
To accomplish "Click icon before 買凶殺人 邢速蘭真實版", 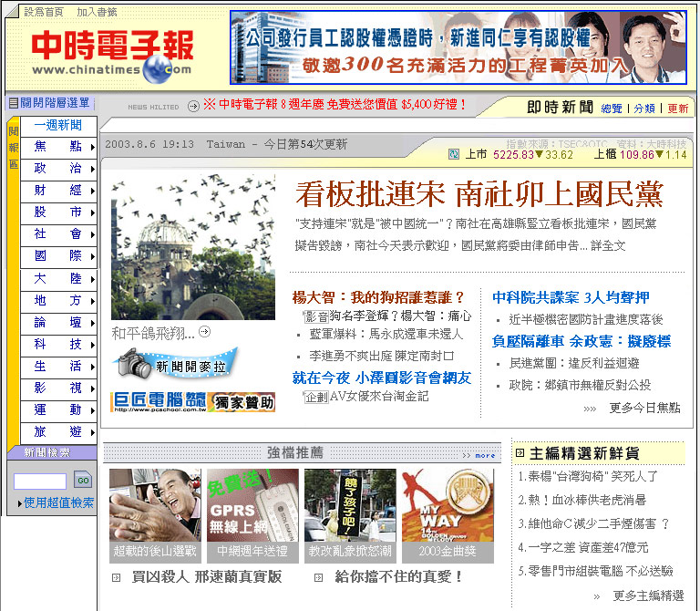I will tap(116, 578).
